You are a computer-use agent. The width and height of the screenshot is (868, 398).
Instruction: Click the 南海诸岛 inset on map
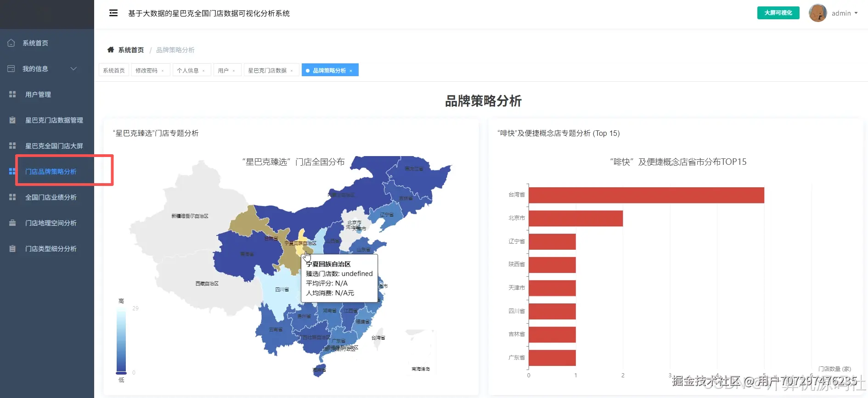point(421,351)
